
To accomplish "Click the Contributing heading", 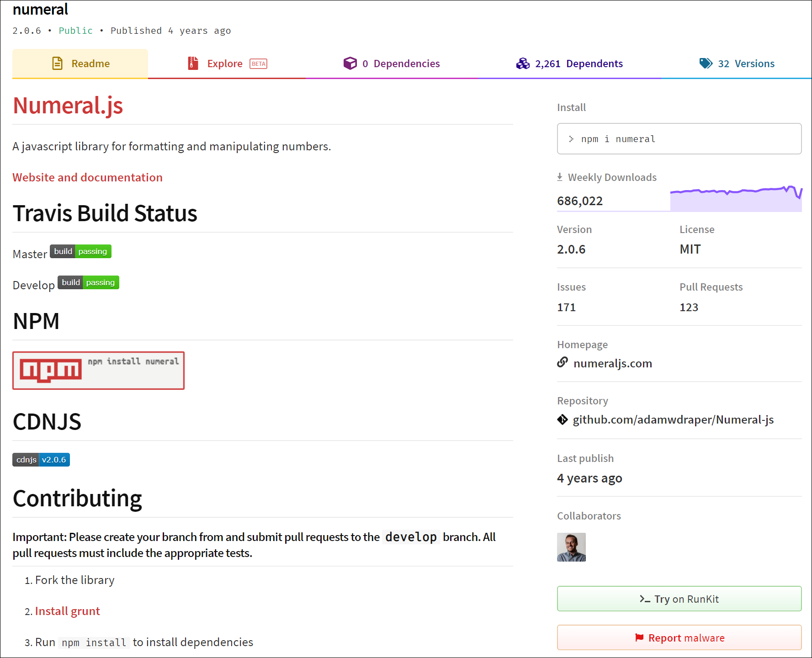I will point(77,499).
